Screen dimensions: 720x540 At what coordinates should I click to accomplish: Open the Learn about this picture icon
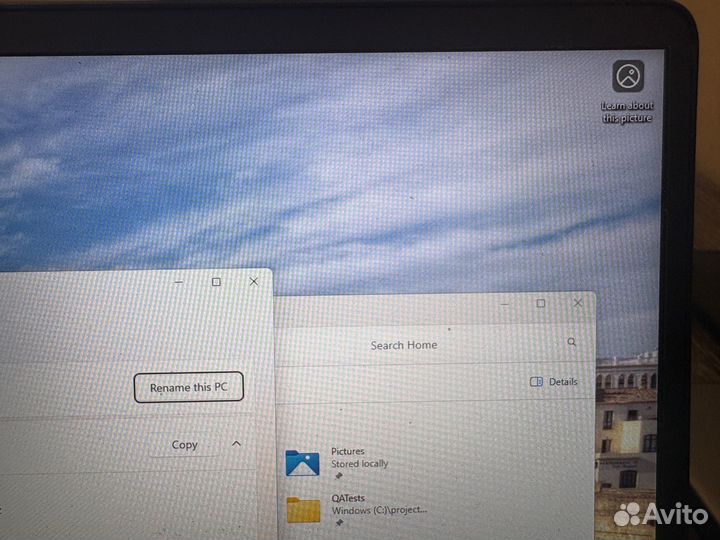point(628,76)
